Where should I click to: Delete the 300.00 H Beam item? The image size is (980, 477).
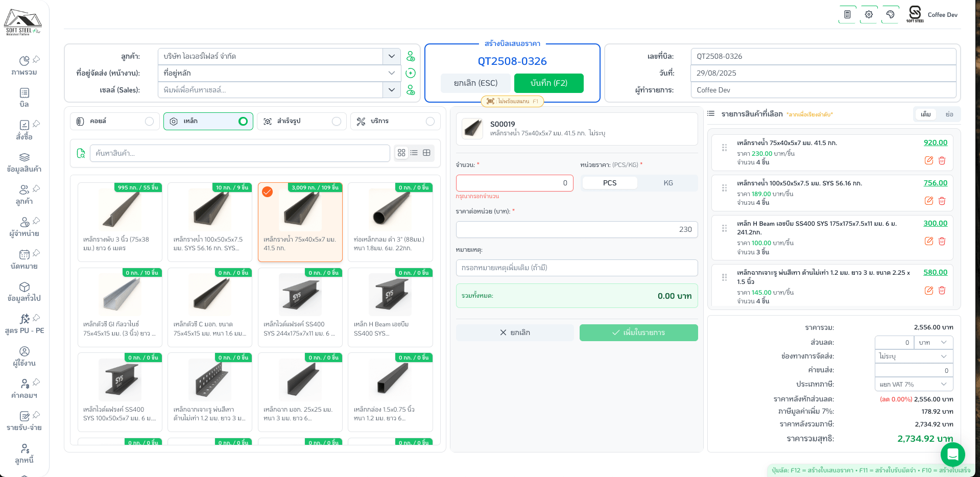click(942, 241)
